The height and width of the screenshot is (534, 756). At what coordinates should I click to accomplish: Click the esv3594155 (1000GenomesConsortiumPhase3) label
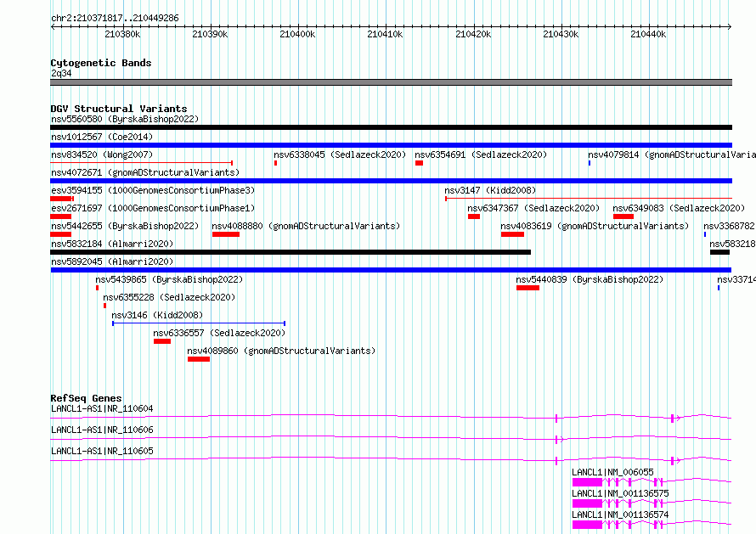click(153, 190)
